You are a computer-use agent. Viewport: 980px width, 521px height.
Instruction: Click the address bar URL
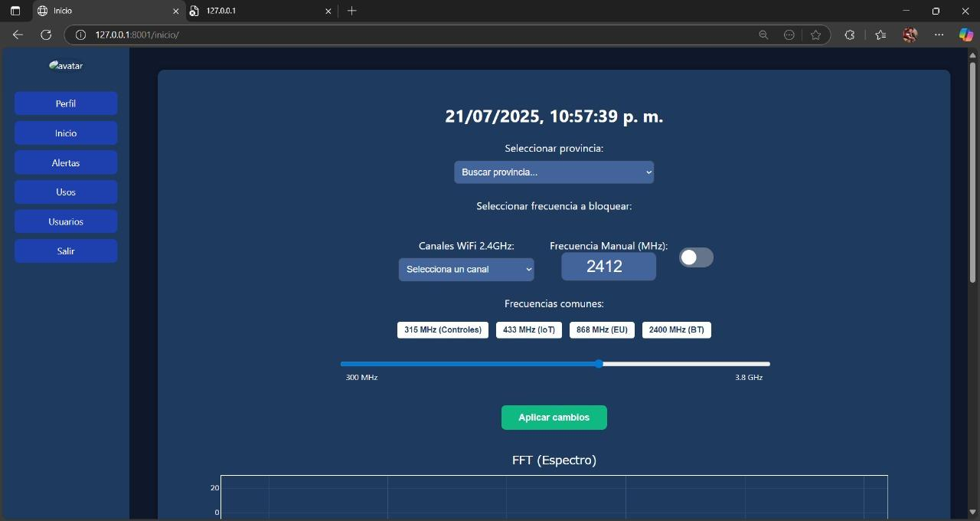tap(137, 34)
